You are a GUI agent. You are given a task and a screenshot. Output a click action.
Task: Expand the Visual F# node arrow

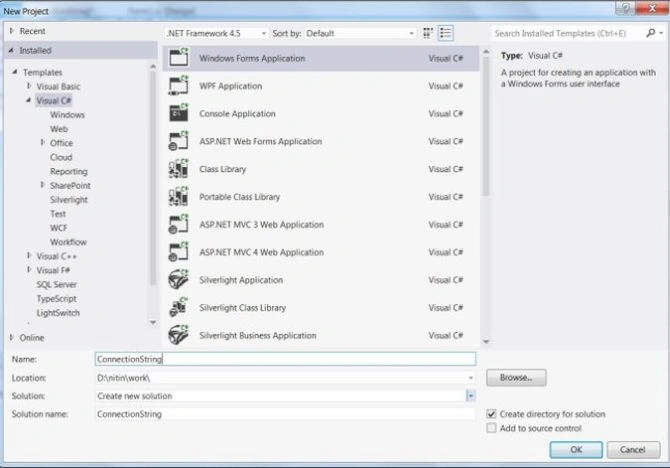coord(29,270)
